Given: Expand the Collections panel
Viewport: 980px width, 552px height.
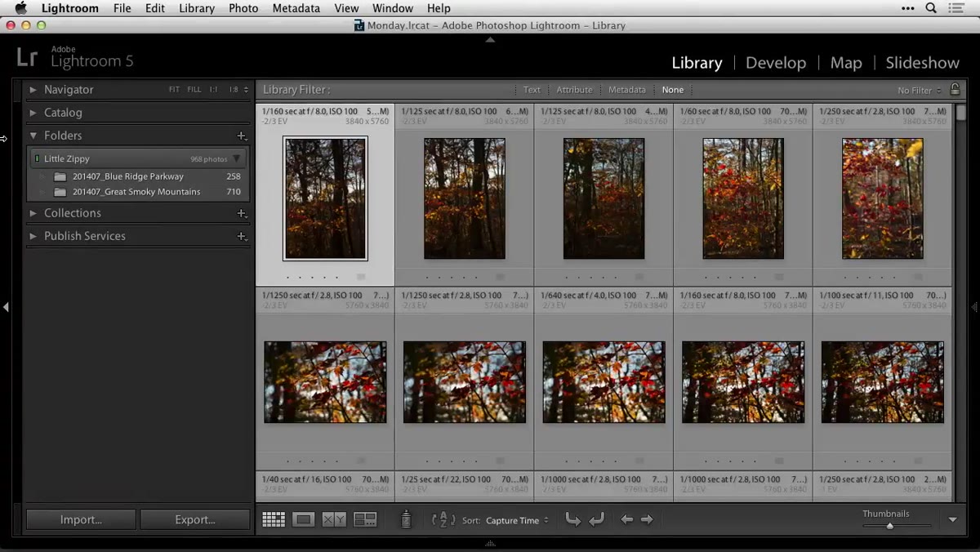Looking at the screenshot, I should pyautogui.click(x=33, y=213).
